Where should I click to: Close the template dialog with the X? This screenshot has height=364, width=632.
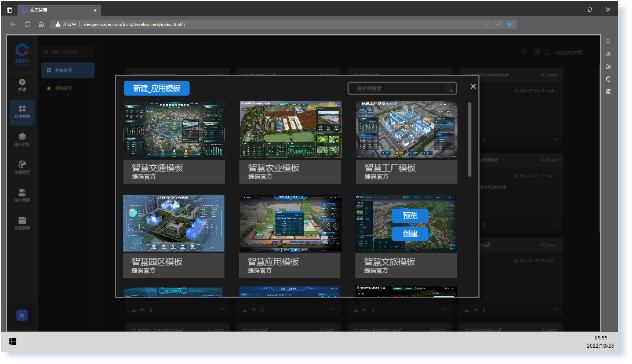[473, 86]
